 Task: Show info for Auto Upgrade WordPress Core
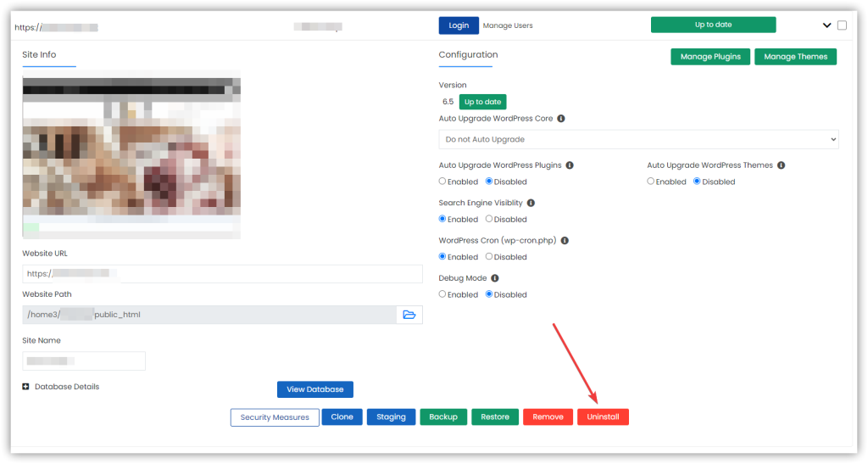pos(561,119)
